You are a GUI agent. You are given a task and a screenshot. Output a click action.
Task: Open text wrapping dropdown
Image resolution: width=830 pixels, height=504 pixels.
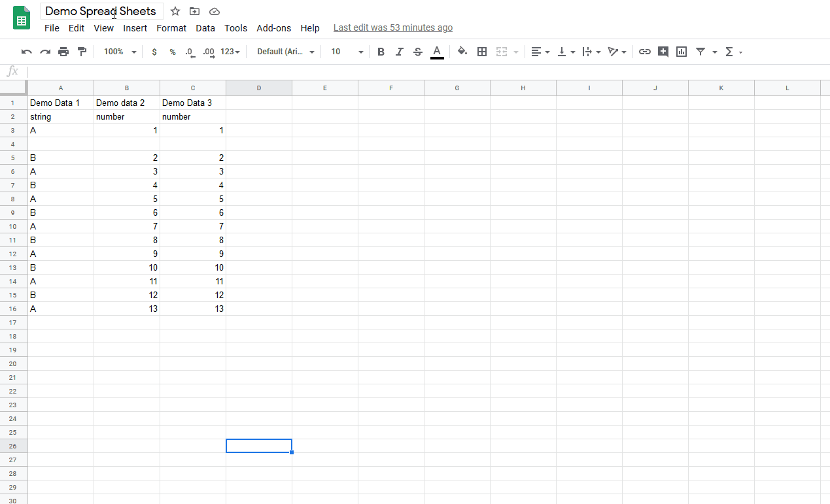pos(591,52)
